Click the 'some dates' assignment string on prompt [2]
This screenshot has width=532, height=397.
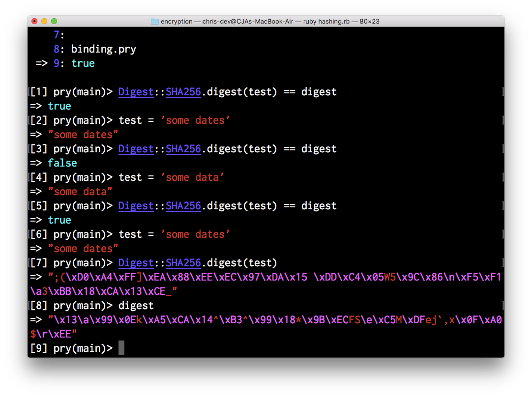click(x=195, y=120)
